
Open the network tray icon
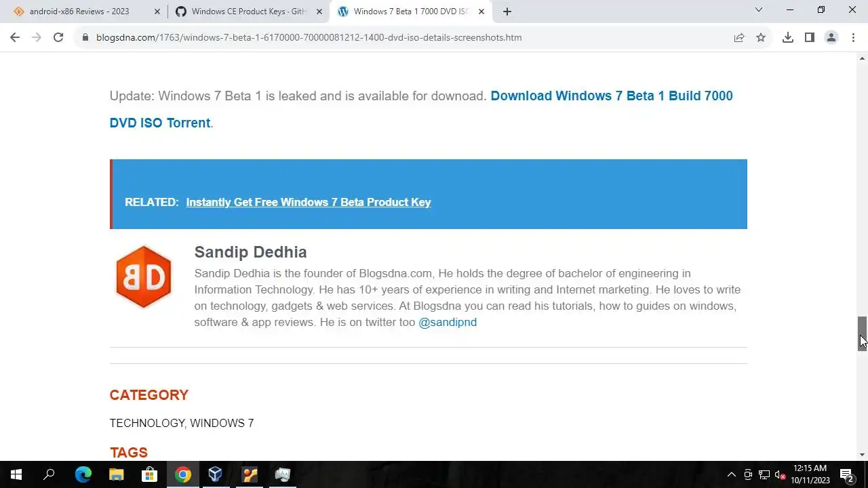(x=764, y=474)
